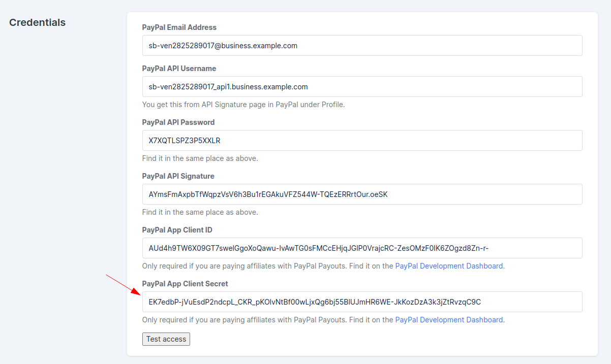Click the 'PayPal API Username' label
Viewport: 611px width, 364px height.
tap(179, 69)
